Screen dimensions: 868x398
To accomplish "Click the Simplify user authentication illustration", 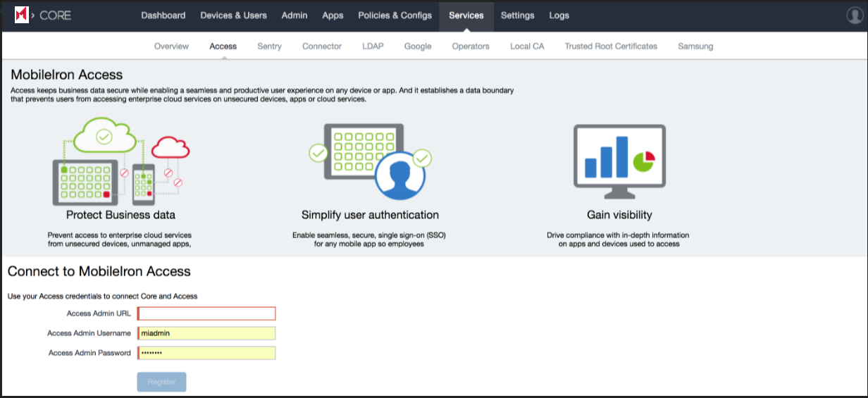I will (x=370, y=161).
